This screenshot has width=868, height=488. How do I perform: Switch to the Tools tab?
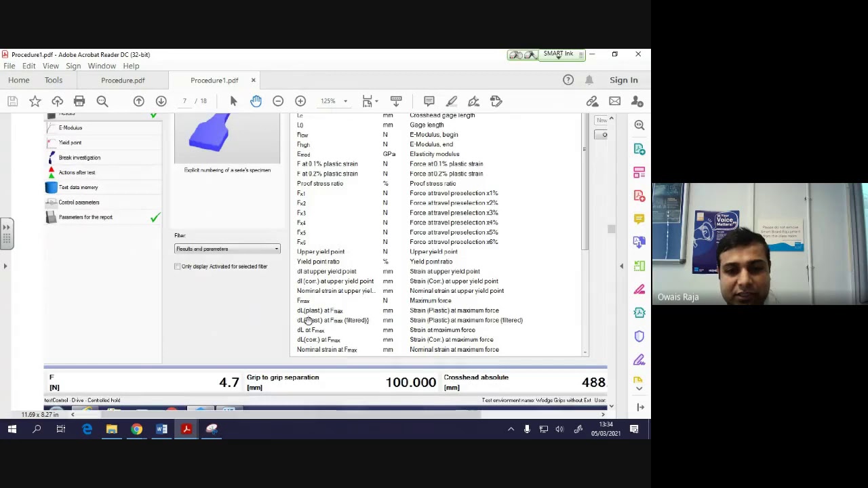[54, 80]
